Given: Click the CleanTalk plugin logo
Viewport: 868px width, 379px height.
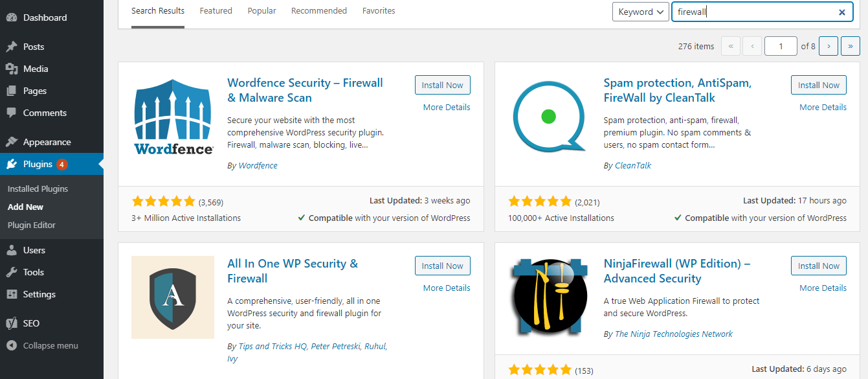Looking at the screenshot, I should click(x=549, y=117).
